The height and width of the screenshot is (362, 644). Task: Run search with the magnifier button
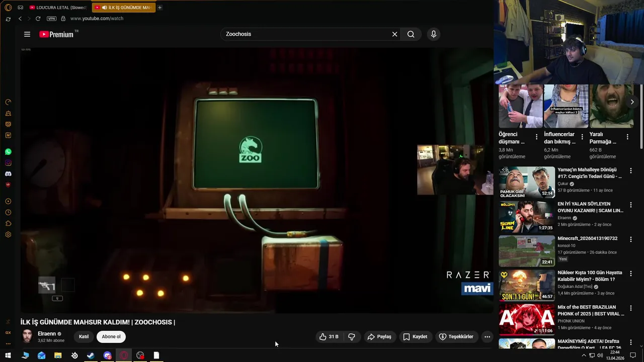pyautogui.click(x=411, y=34)
